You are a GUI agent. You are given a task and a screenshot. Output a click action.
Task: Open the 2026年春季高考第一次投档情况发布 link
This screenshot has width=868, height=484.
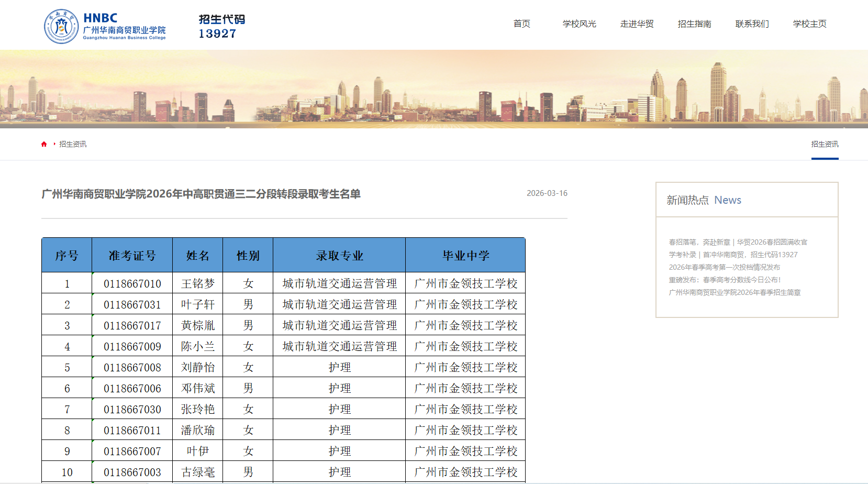(725, 267)
